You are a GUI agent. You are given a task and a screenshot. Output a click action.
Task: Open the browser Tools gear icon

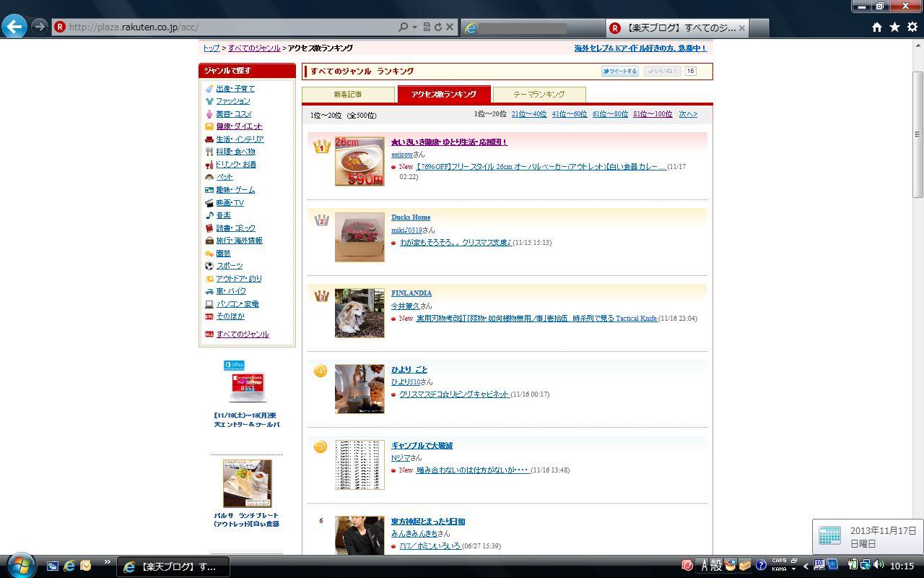[912, 27]
